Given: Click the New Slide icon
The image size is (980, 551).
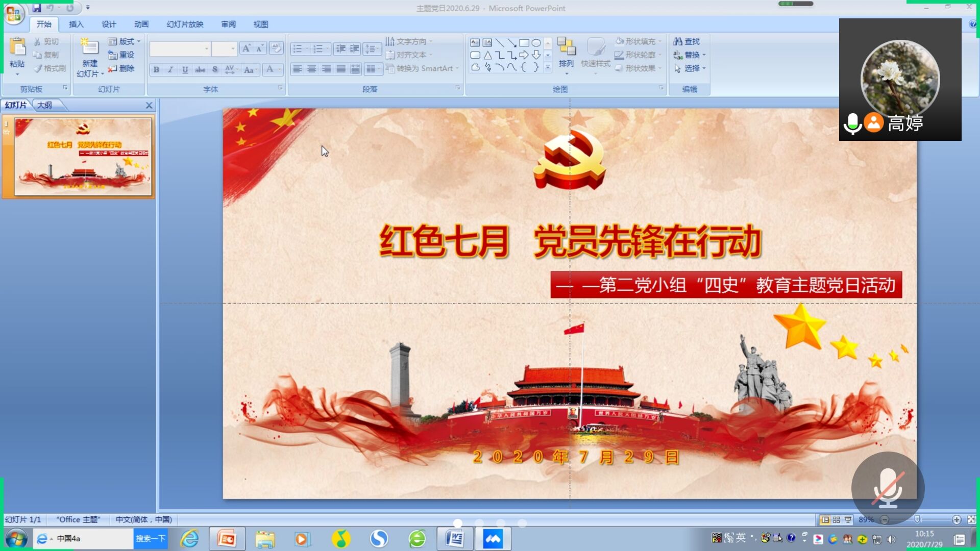Looking at the screenshot, I should [x=90, y=47].
